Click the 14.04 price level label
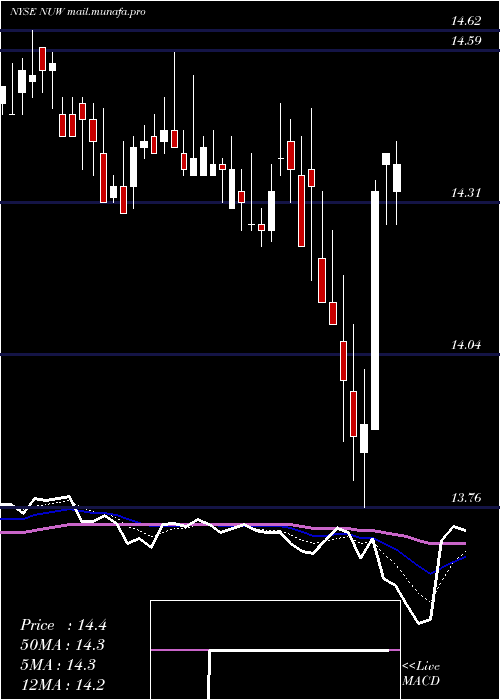 click(x=466, y=345)
